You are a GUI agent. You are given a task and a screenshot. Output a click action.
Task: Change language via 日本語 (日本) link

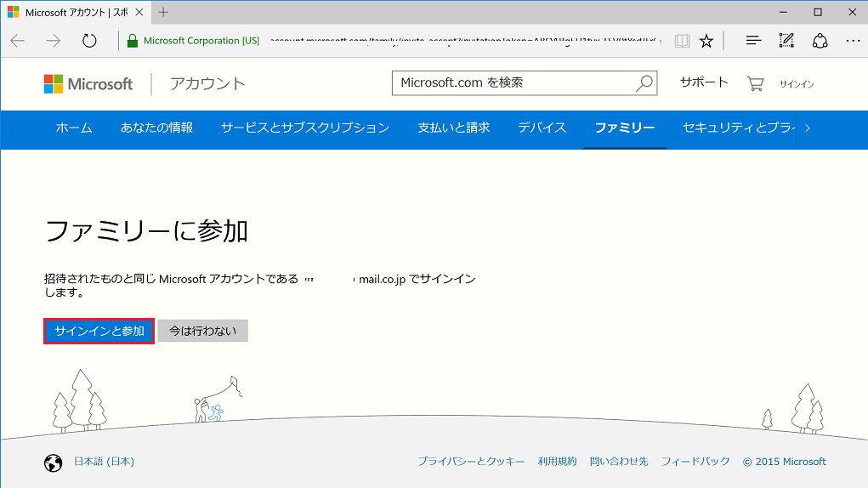pos(104,462)
